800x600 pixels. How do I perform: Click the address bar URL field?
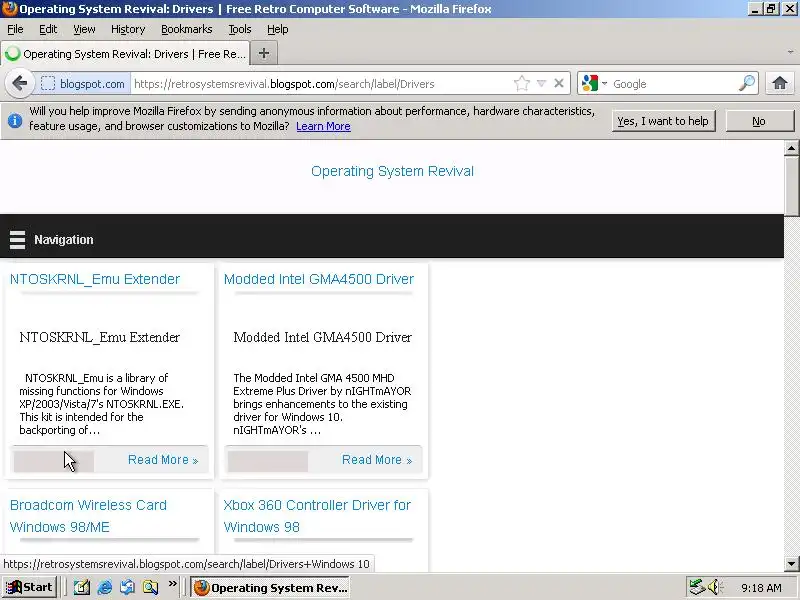pos(321,84)
